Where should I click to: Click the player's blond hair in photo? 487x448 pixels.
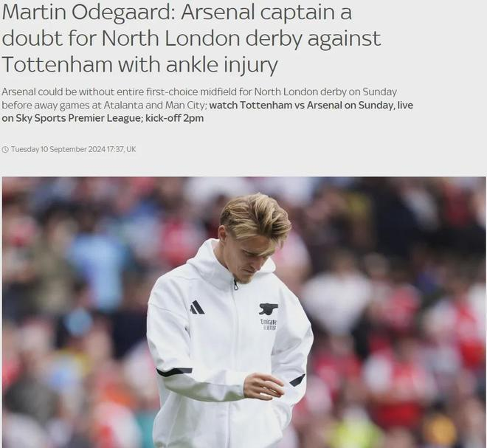point(255,215)
